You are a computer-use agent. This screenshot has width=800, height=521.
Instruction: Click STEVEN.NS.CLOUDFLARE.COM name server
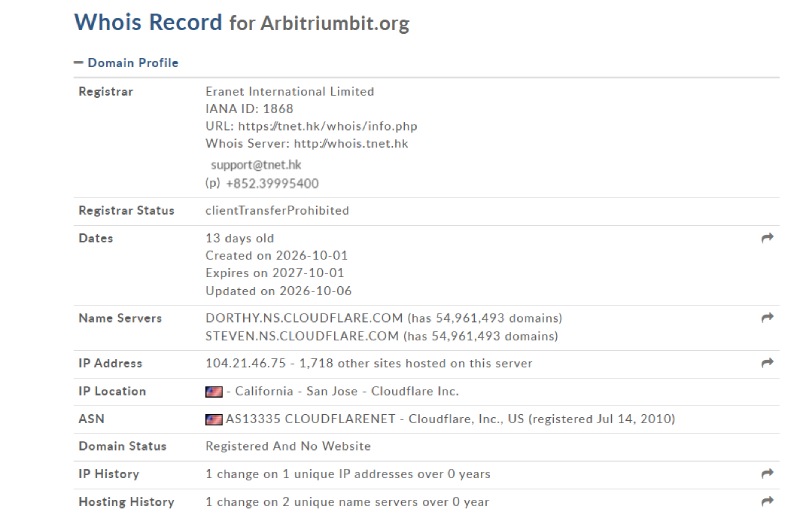point(302,336)
